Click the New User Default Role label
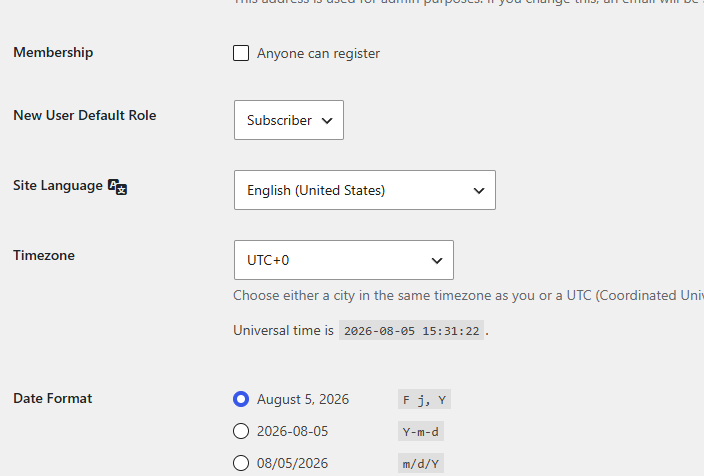 [84, 115]
